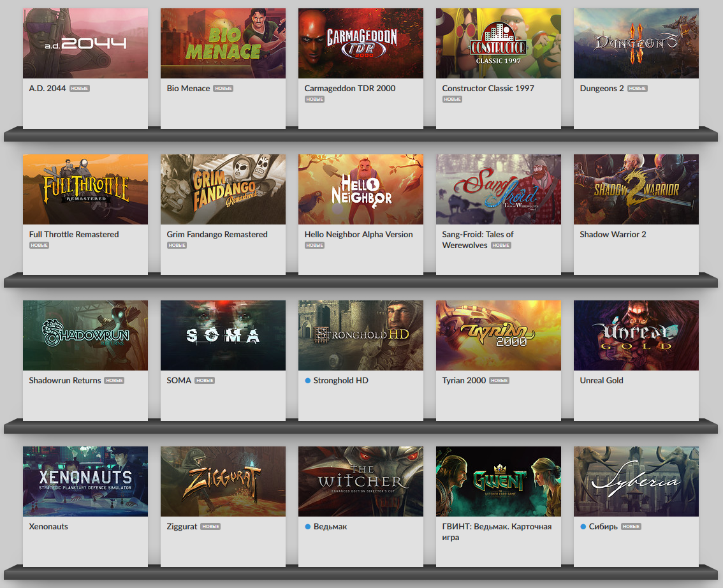The width and height of the screenshot is (723, 588).
Task: Click the A.D. 2044 title text
Action: pyautogui.click(x=47, y=88)
